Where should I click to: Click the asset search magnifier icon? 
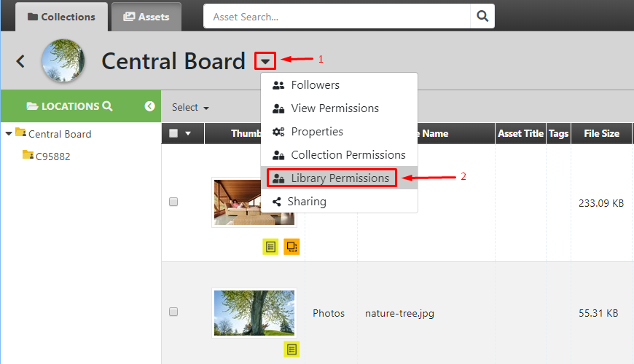pos(482,16)
